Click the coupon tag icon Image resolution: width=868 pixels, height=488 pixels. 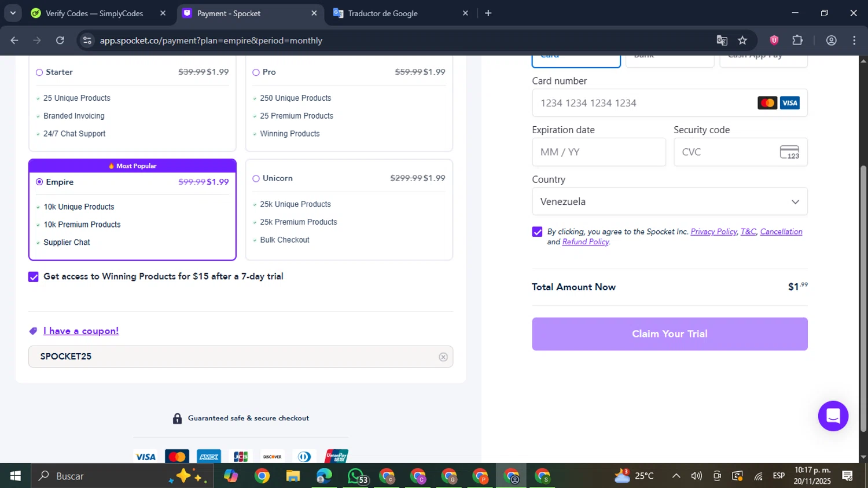click(x=34, y=331)
